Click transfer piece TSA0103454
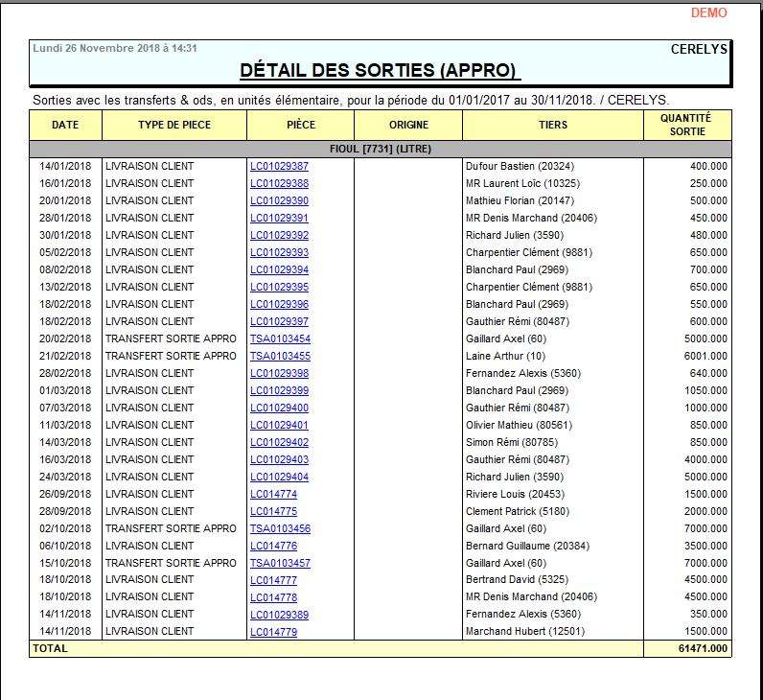This screenshot has width=763, height=700. [280, 338]
